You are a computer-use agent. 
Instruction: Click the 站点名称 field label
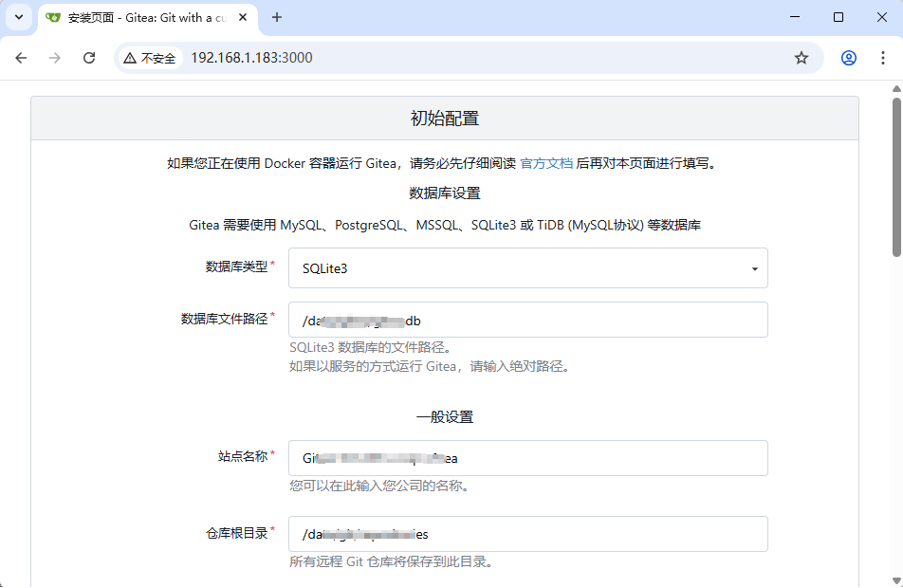[x=243, y=457]
